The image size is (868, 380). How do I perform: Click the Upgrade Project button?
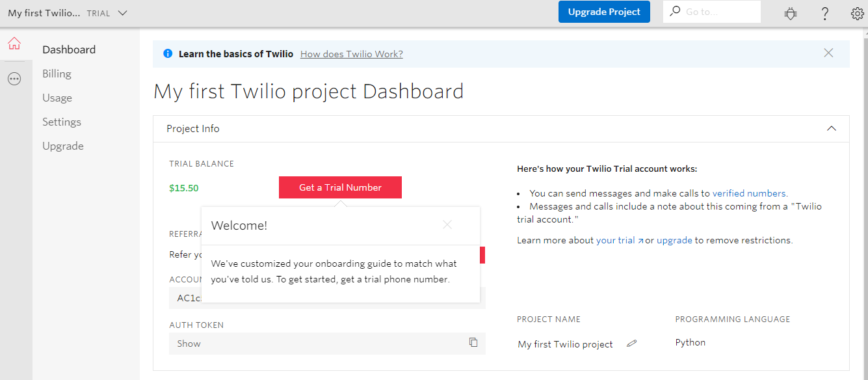point(604,12)
